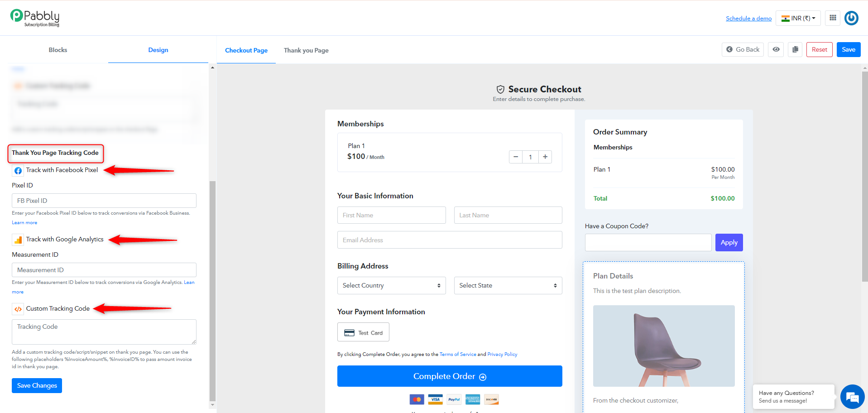
Task: Select the Test Card payment option
Action: coord(363,332)
